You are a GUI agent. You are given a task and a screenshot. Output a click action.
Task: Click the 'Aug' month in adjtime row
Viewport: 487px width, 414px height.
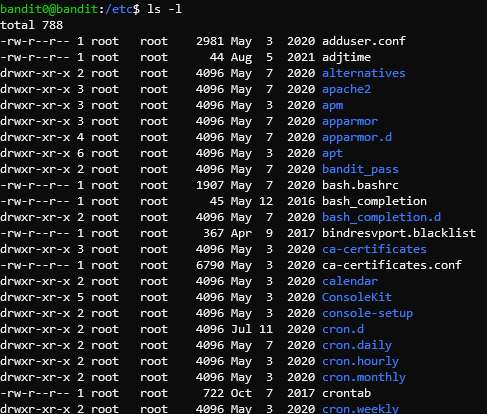(x=241, y=57)
